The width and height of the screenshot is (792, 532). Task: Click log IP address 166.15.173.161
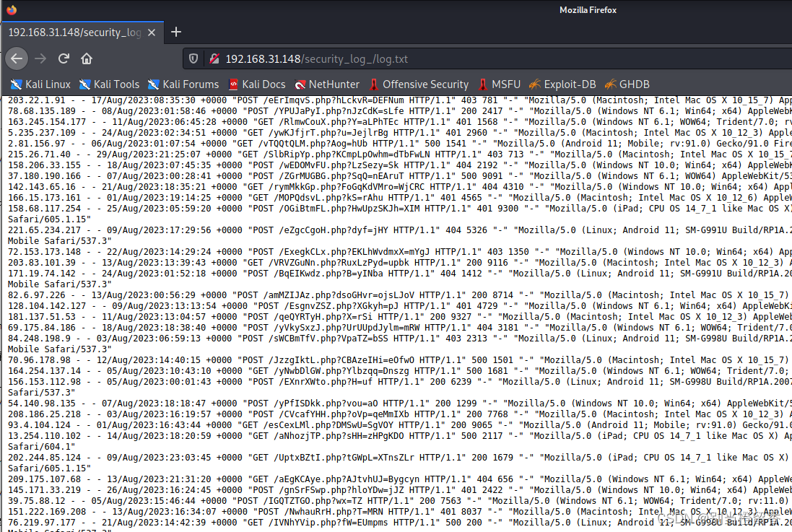coord(44,198)
